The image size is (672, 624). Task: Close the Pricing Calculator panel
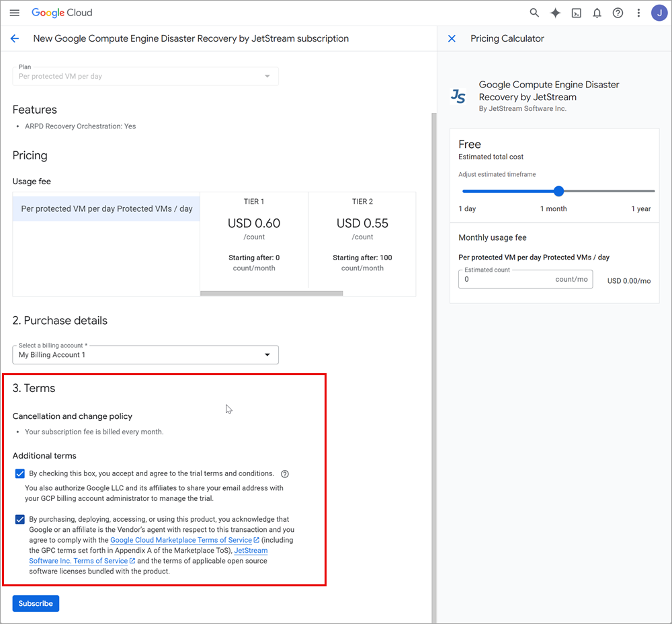(452, 39)
